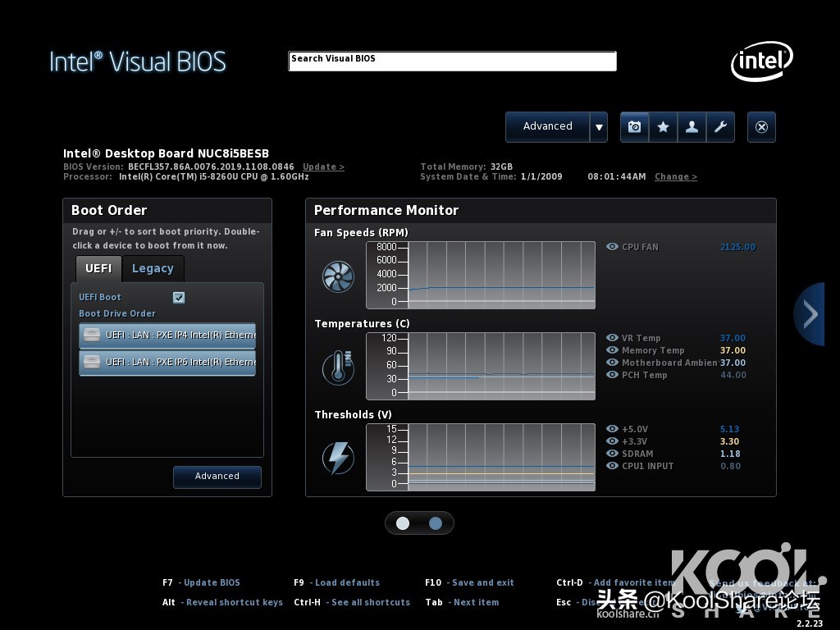Screen dimensions: 840x630
Task: Click the Intel Visual BIOS title
Action: 138,62
